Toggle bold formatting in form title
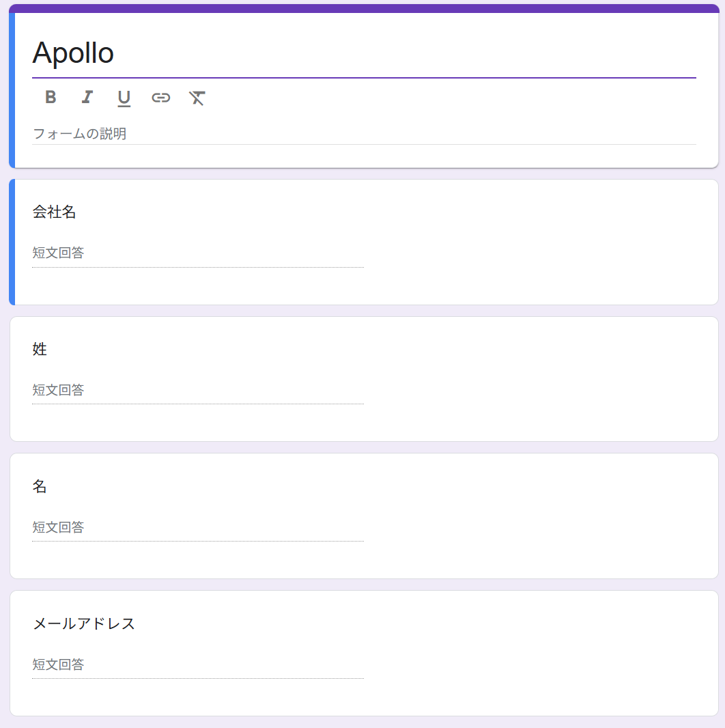Screen dimensions: 725x728 pos(51,97)
